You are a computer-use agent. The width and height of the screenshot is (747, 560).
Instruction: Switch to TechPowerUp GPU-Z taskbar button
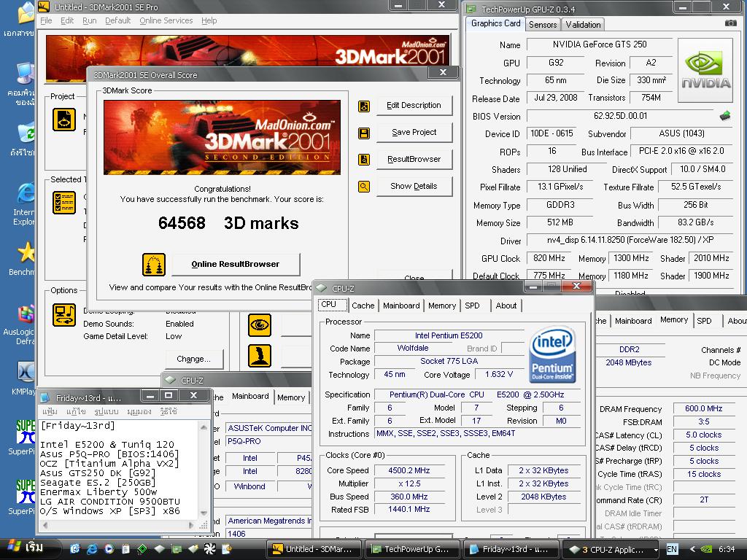[413, 549]
